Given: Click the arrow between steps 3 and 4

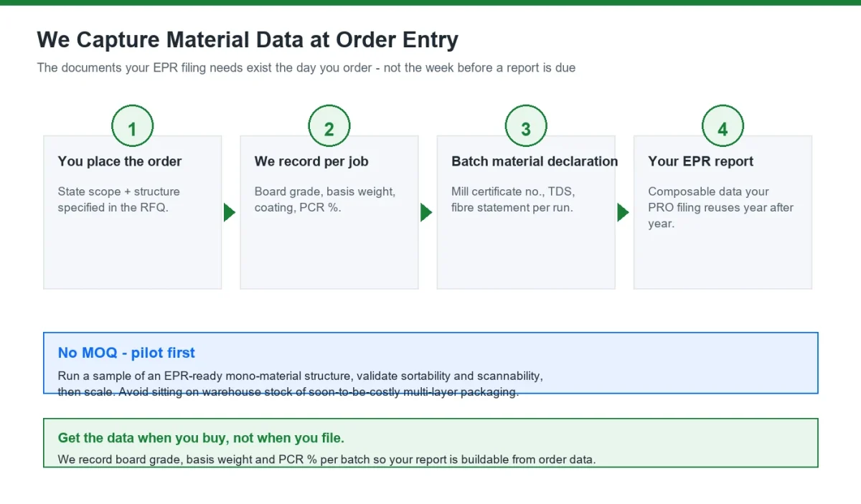Looking at the screenshot, I should 624,212.
